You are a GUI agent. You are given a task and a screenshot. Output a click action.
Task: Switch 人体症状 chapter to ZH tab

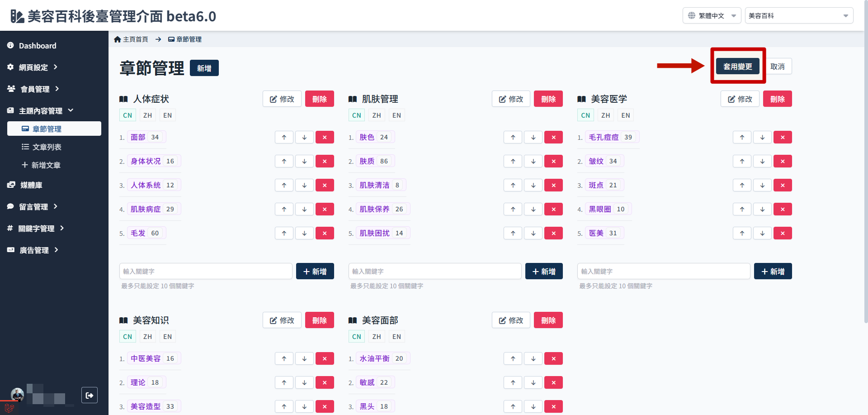(147, 115)
